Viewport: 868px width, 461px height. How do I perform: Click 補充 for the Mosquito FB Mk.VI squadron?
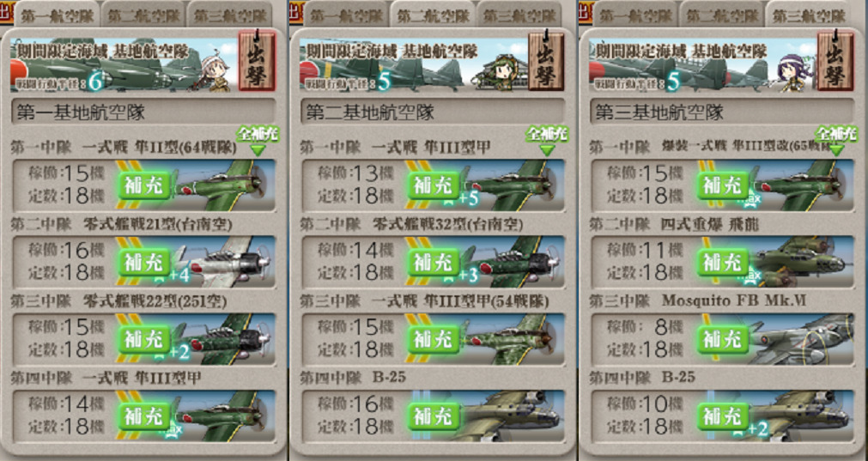(x=722, y=339)
